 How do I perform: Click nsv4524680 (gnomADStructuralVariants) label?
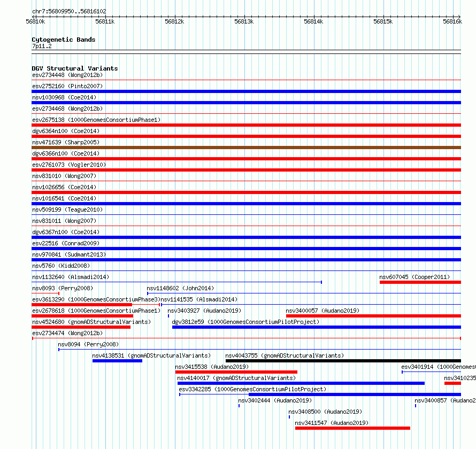click(x=91, y=322)
